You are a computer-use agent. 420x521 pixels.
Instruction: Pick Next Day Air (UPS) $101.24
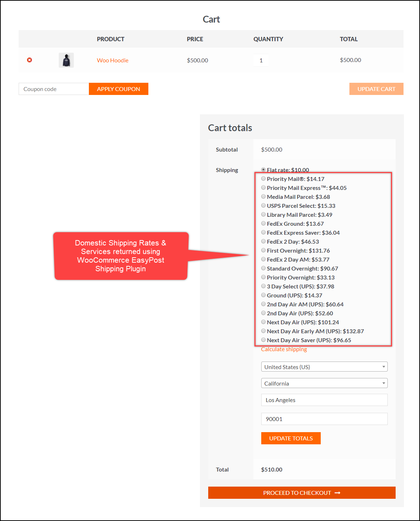[x=263, y=322]
